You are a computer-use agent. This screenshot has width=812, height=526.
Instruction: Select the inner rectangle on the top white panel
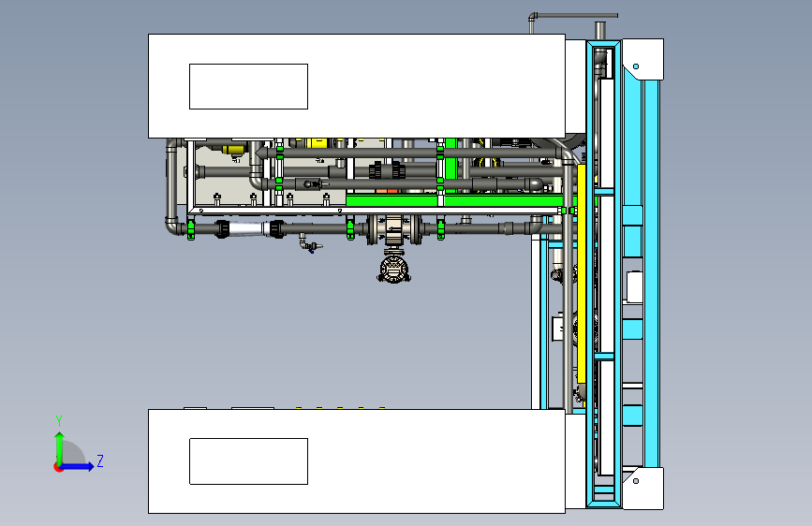pos(248,86)
